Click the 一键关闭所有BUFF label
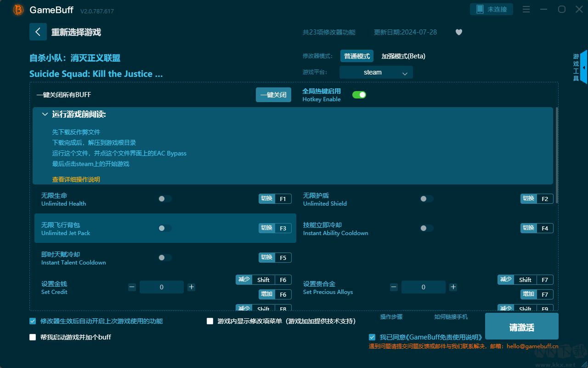This screenshot has width=588, height=368. (x=64, y=95)
